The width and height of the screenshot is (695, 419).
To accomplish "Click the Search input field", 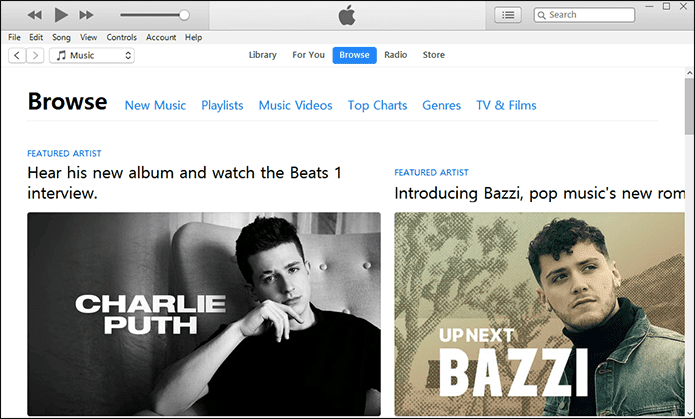I will click(584, 15).
